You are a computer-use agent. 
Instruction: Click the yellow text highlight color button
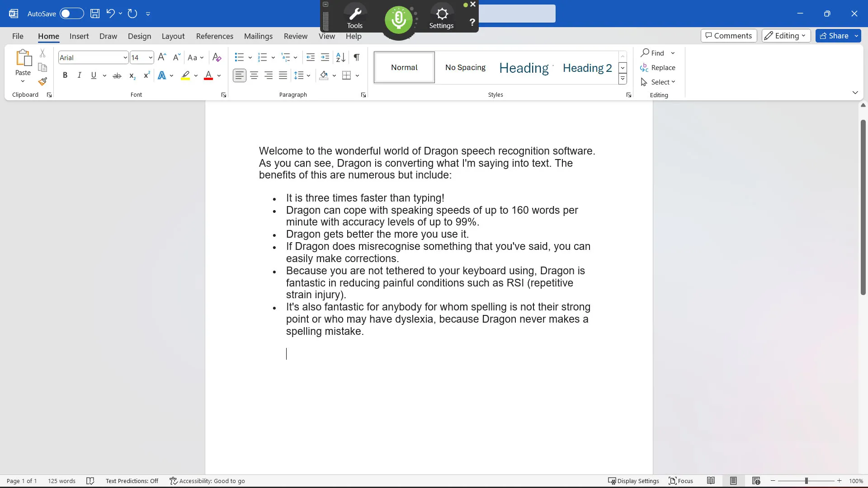click(x=185, y=75)
